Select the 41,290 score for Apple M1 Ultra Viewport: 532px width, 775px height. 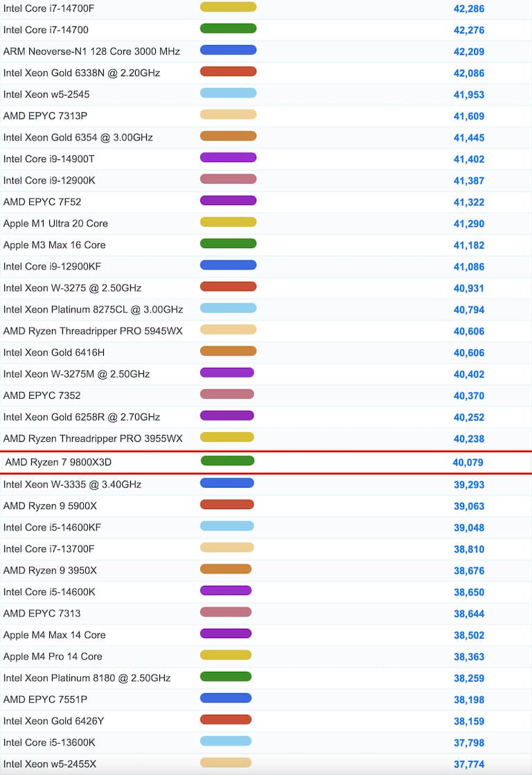[469, 224]
